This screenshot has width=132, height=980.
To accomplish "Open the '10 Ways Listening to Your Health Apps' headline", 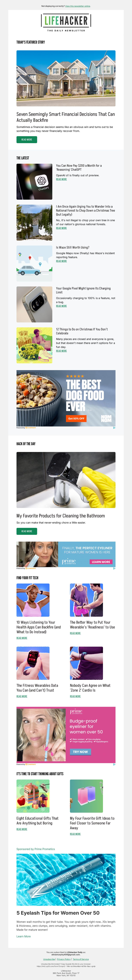I will point(39,627).
